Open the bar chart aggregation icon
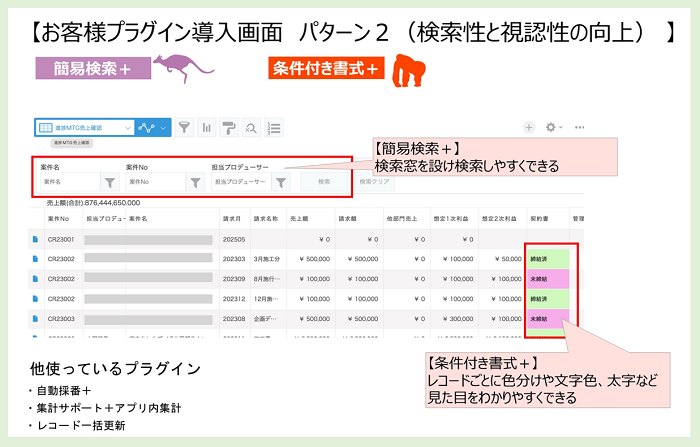Viewport: 700px width, 447px height. pos(207,128)
